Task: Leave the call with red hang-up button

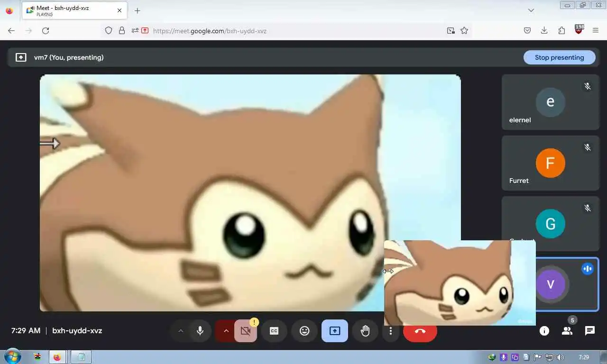Action: [420, 331]
